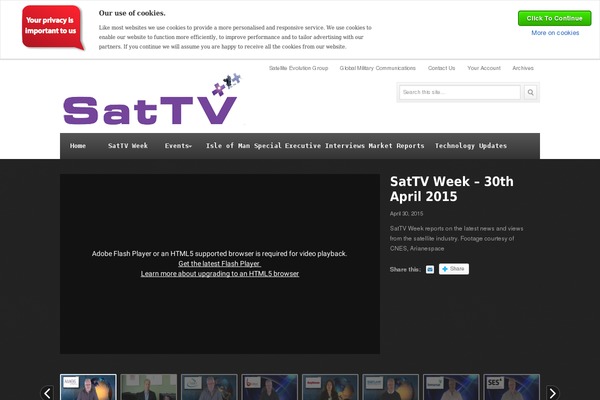Open Global Military Communications link

(x=377, y=68)
